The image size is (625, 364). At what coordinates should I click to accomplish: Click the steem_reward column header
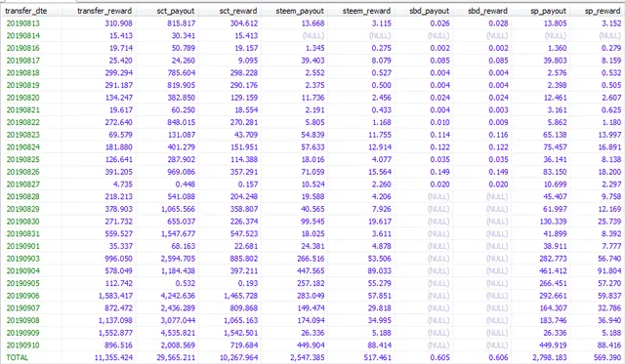(366, 11)
